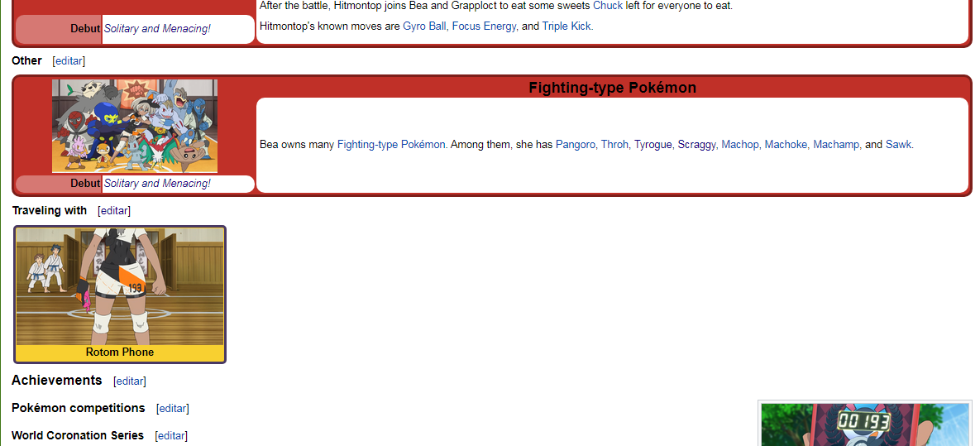Open the Gyro Ball move link

pos(424,26)
